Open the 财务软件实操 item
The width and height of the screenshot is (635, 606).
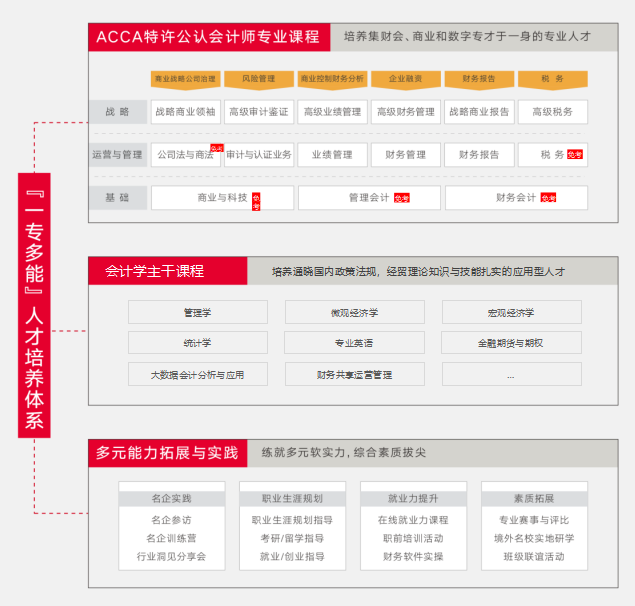[x=413, y=556]
